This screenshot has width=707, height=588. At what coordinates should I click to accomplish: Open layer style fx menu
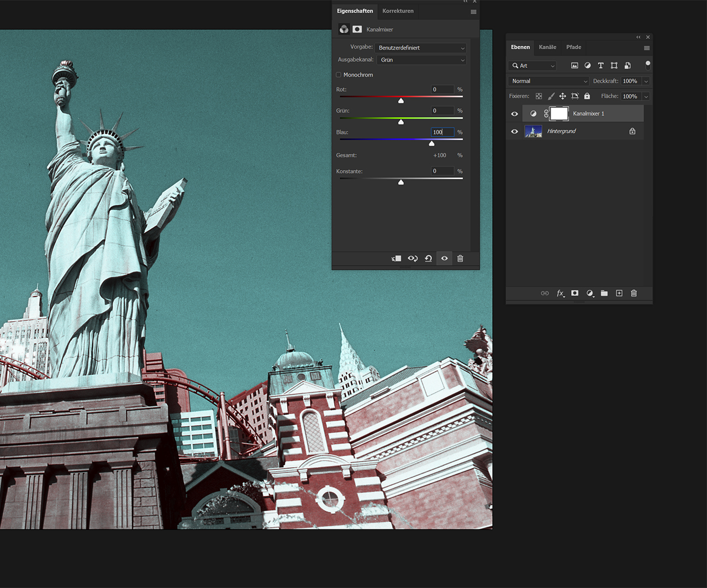560,293
